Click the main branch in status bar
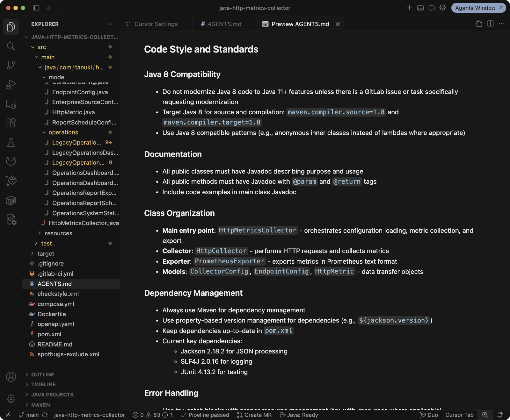 (29, 415)
